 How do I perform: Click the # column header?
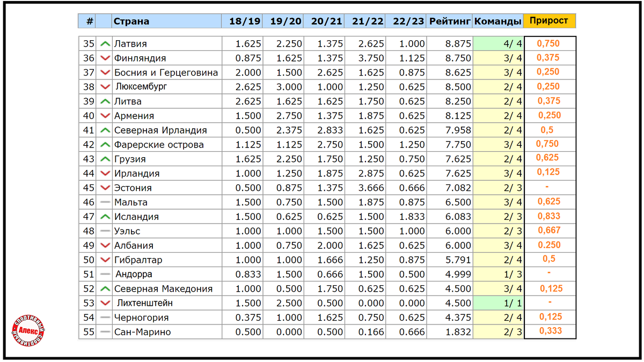pyautogui.click(x=87, y=21)
